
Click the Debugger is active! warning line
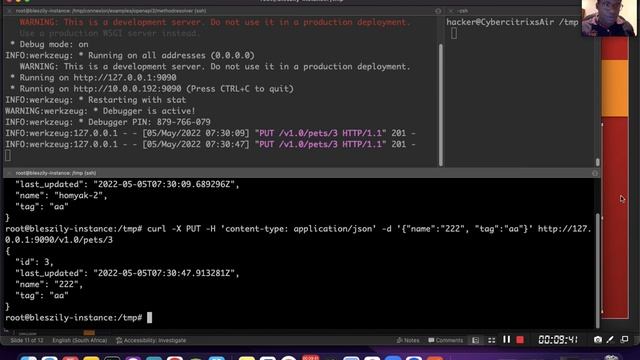point(100,111)
